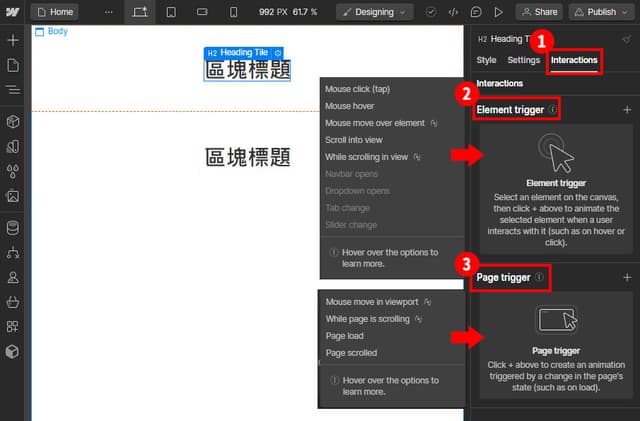Open the Ecommerce basket panel
The image size is (640, 421).
[x=13, y=302]
